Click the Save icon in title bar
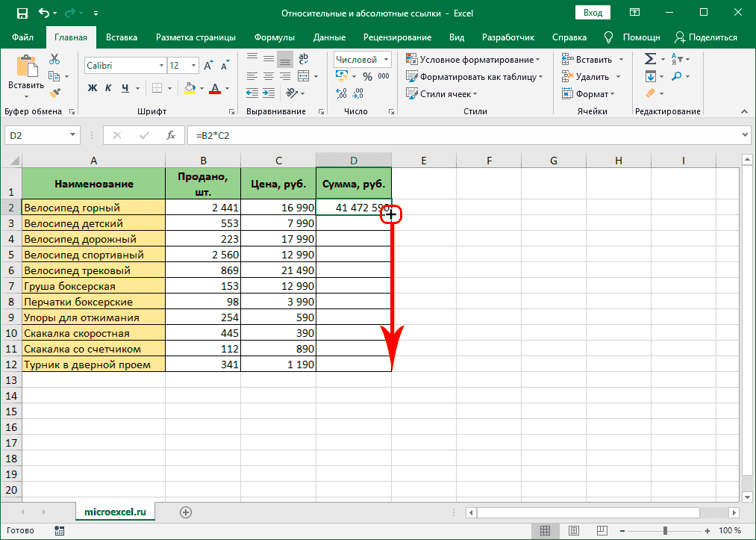Screen dimensions: 756x540 click(22, 13)
